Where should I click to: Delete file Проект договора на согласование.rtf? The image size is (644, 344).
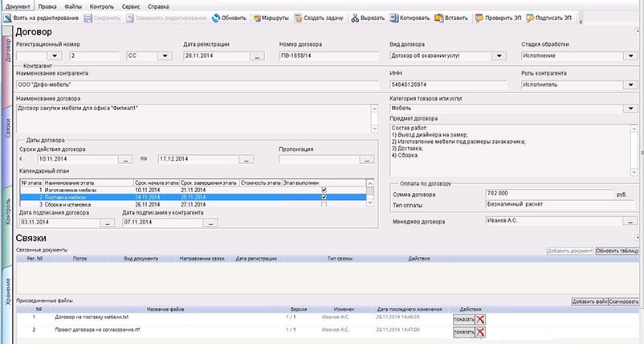(x=480, y=332)
